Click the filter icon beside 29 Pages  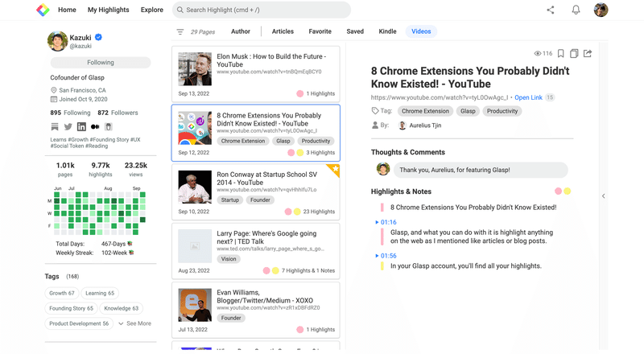point(180,31)
